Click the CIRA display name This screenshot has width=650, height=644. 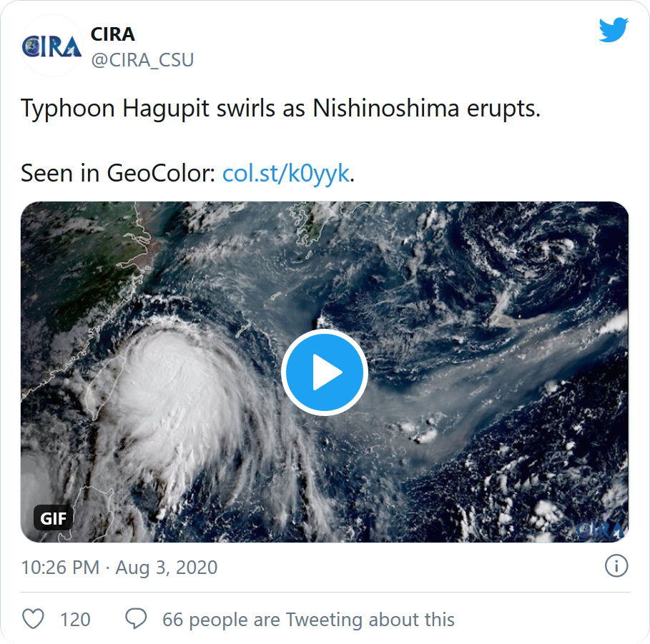point(112,34)
